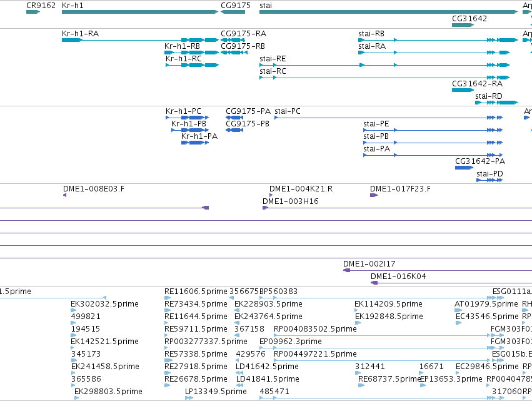Screen dimensions: 532x401
Task: Click the stai-PD protein label
Action: point(489,174)
